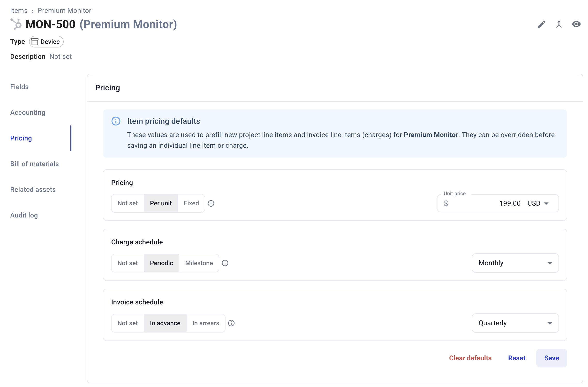The image size is (588, 387).
Task: Open the Quarterly invoice period dropdown
Action: [515, 323]
